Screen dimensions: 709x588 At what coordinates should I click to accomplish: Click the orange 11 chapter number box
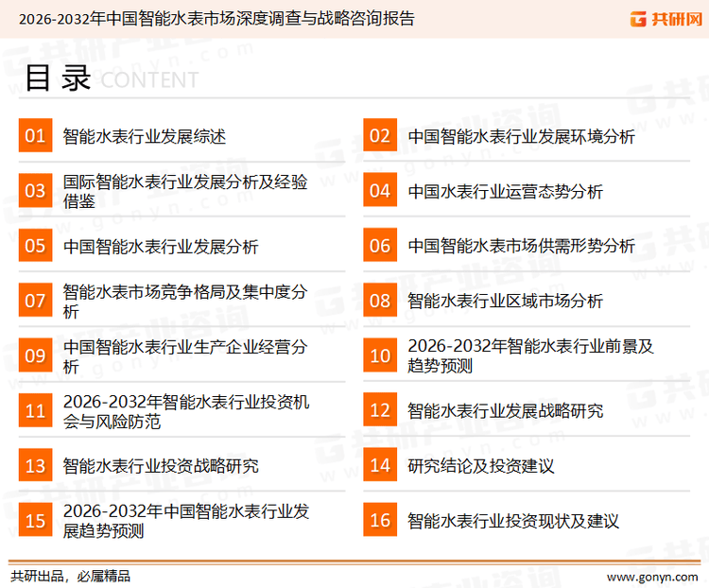pos(35,410)
